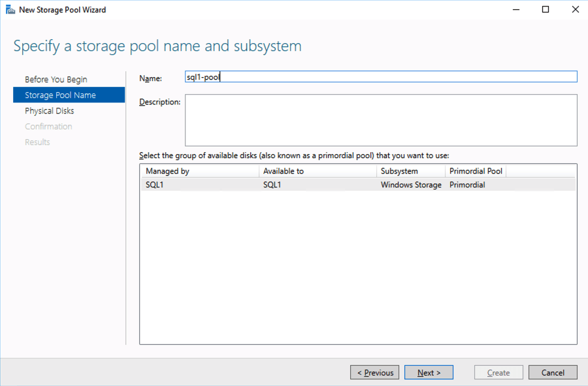
Task: Click the Next button
Action: (429, 372)
